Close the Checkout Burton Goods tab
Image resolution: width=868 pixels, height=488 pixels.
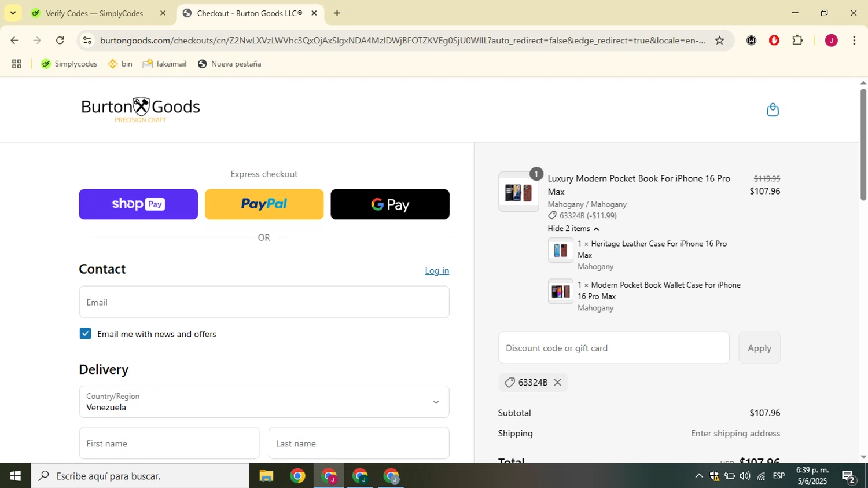pos(314,13)
